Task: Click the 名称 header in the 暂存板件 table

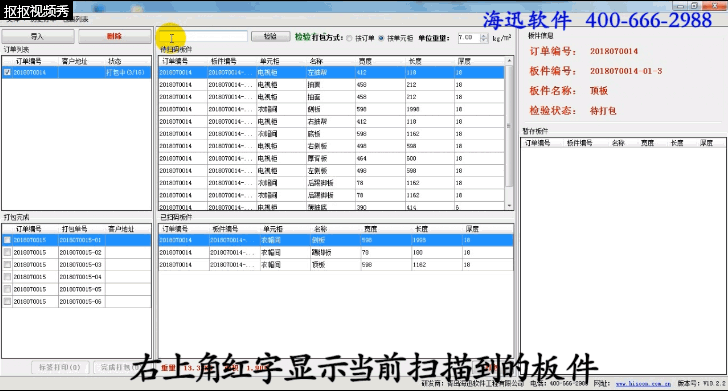Action: (x=618, y=143)
